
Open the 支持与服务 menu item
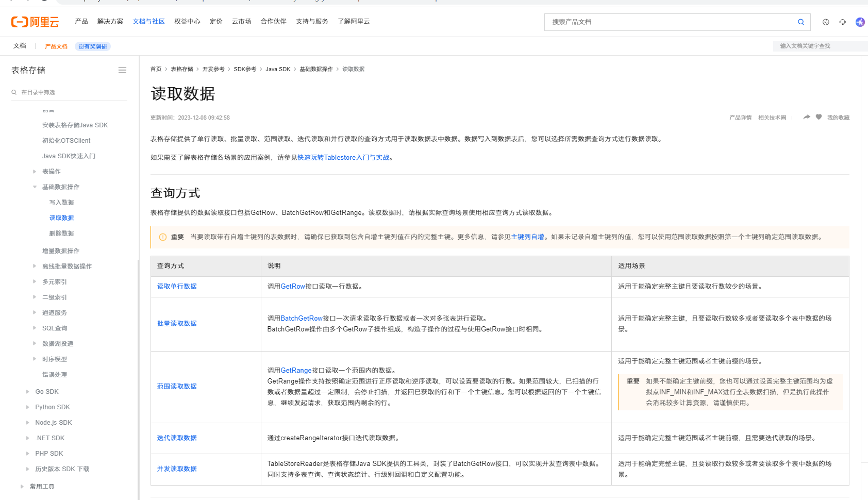pos(312,22)
